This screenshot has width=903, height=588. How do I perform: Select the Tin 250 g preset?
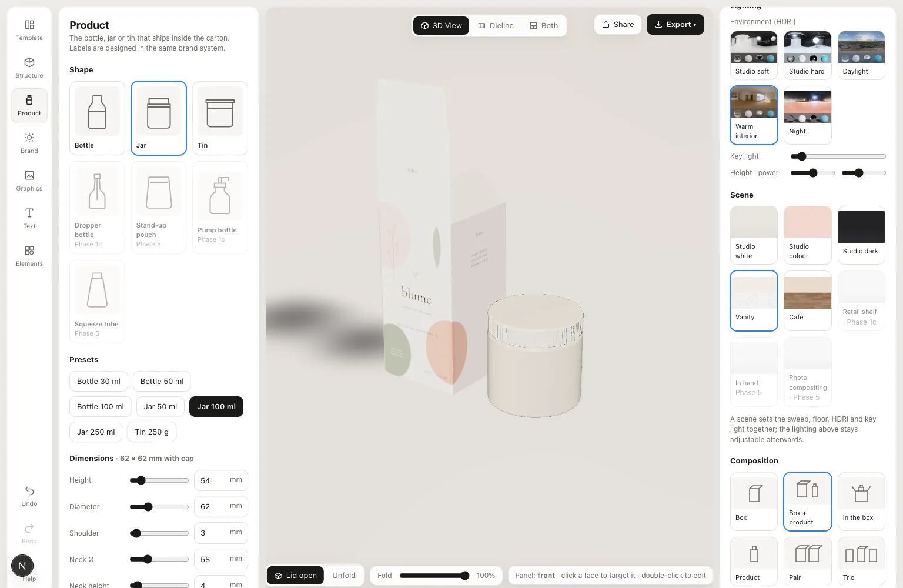(152, 432)
